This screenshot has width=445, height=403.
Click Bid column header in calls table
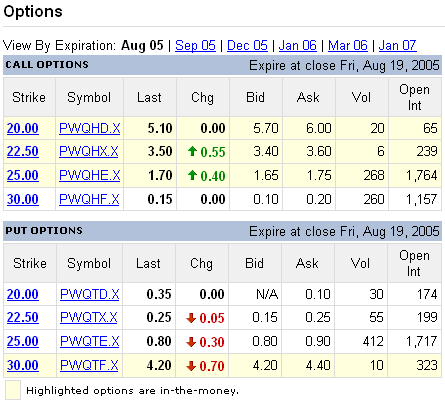click(255, 97)
